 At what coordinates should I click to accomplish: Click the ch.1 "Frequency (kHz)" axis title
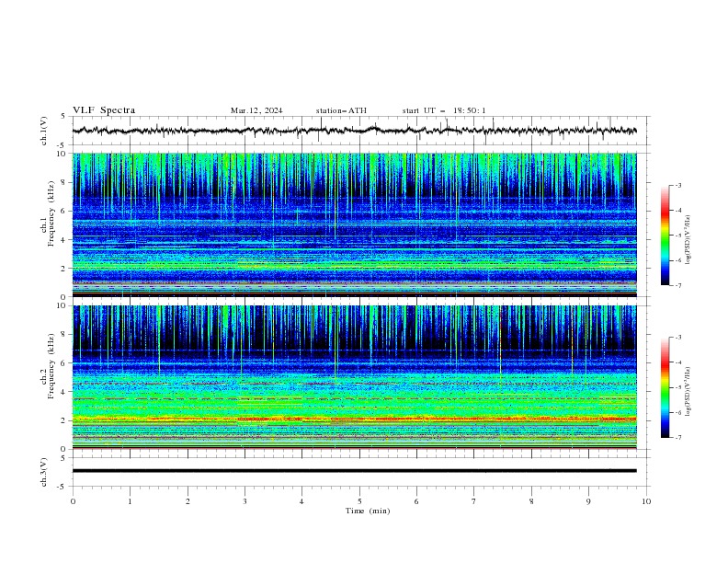coord(51,214)
